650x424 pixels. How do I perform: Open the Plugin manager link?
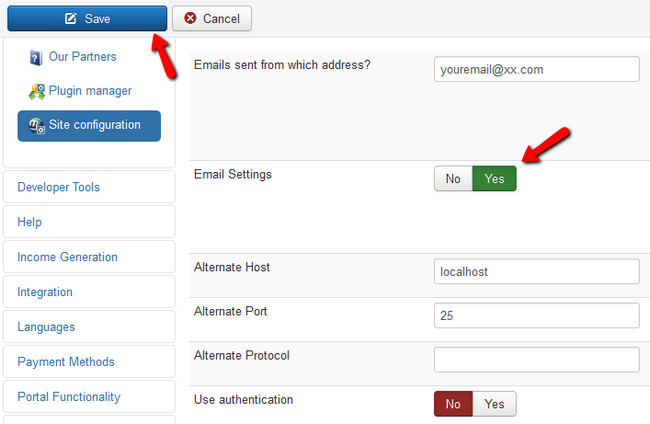pos(90,91)
